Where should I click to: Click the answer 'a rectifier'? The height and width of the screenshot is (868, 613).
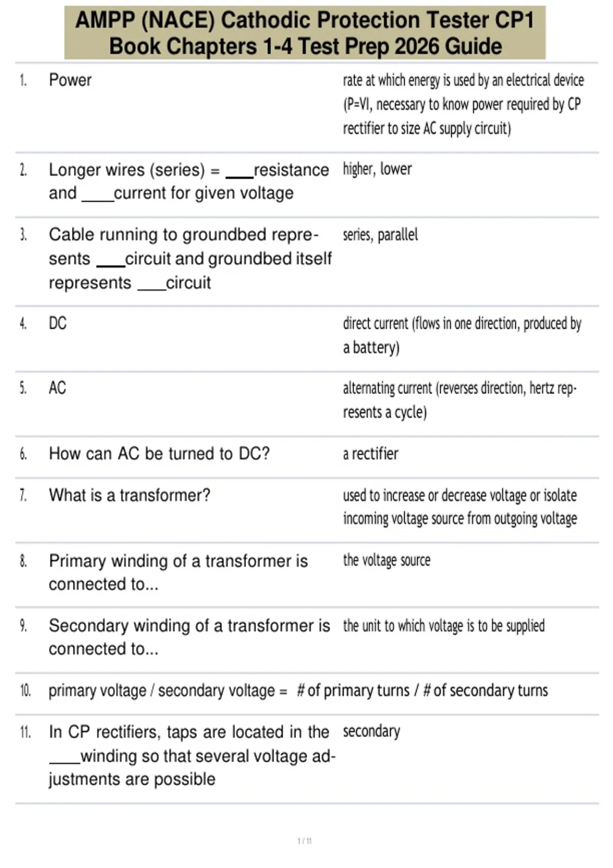point(370,453)
